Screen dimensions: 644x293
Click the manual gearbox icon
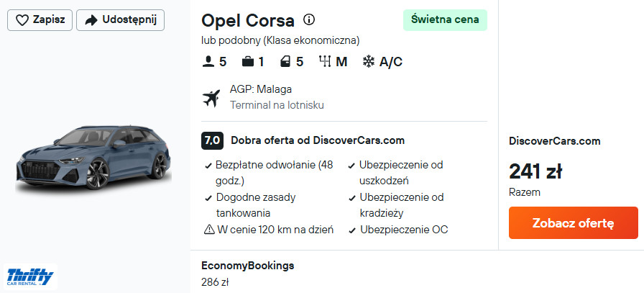point(324,62)
